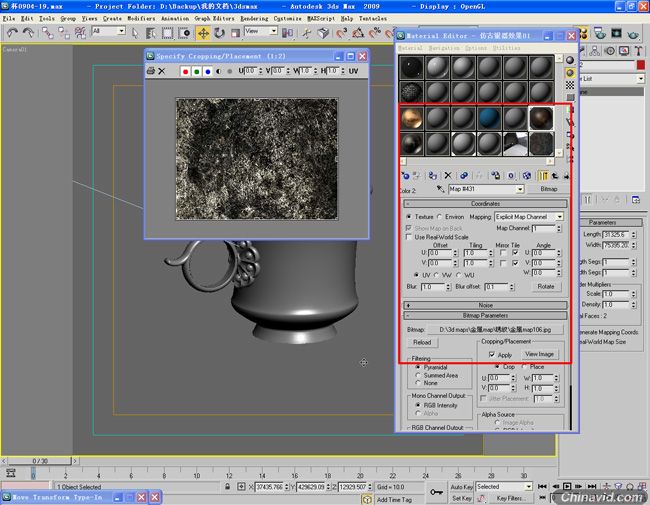Enable Use Real-World Scale checkbox
Viewport: 650px width, 505px height.
coord(409,237)
